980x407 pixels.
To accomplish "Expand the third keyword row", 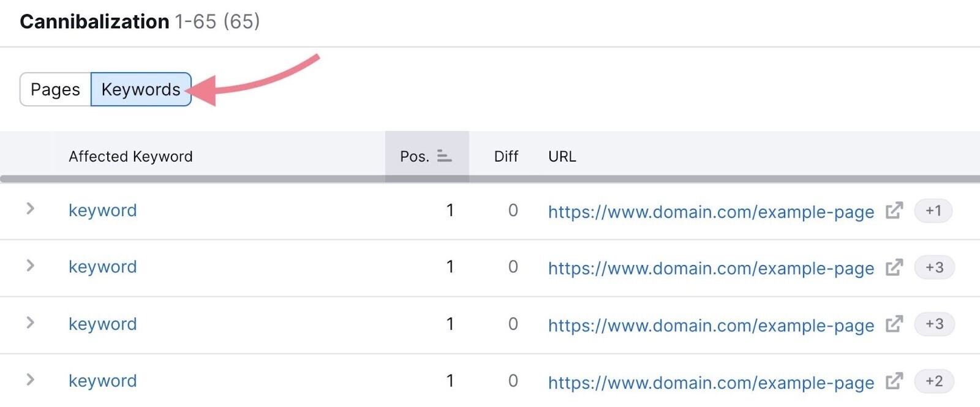I will [30, 323].
